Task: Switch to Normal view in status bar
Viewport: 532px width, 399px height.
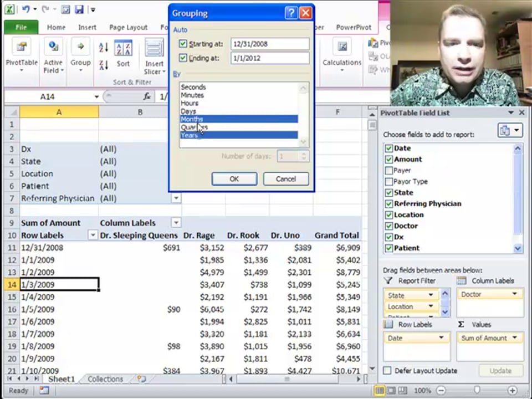Action: coord(379,390)
